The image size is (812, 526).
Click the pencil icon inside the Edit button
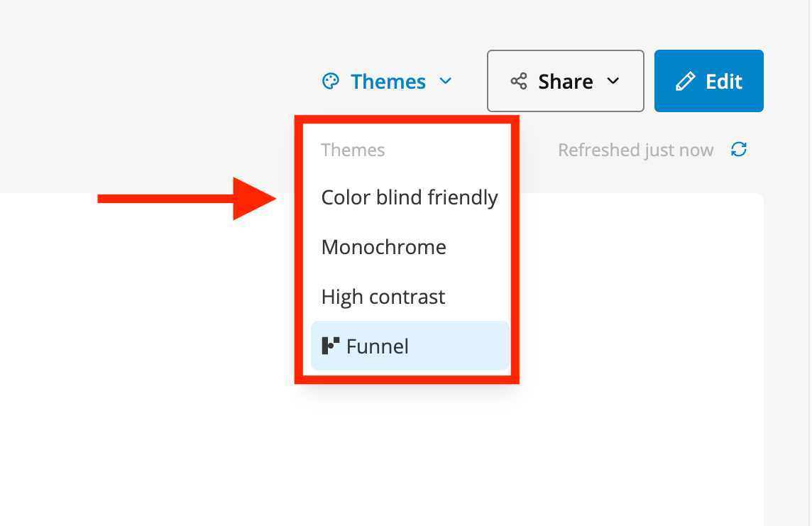pos(684,81)
